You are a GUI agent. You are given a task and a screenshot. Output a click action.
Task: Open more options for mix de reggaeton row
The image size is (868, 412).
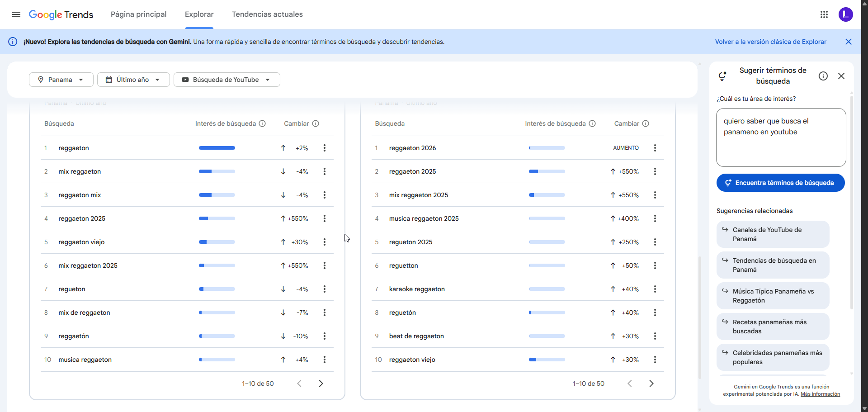click(x=325, y=313)
